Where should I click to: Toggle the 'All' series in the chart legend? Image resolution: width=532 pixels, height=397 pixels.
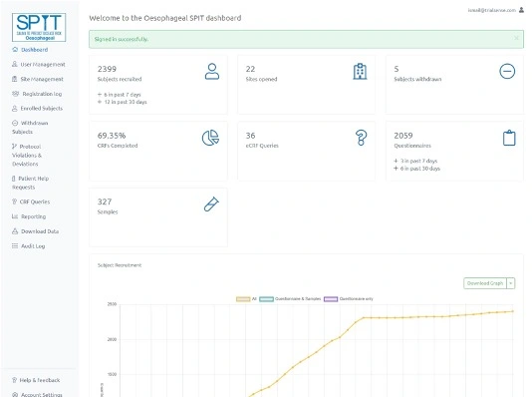click(x=246, y=299)
